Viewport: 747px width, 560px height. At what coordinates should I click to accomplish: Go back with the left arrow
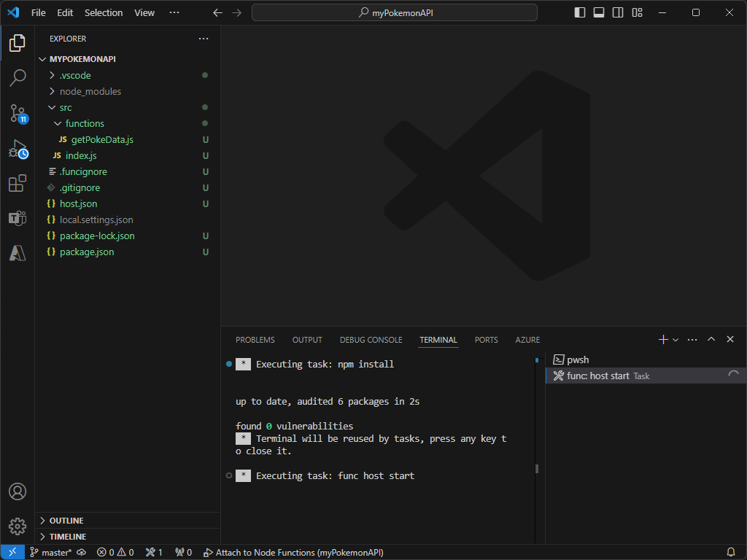(217, 13)
